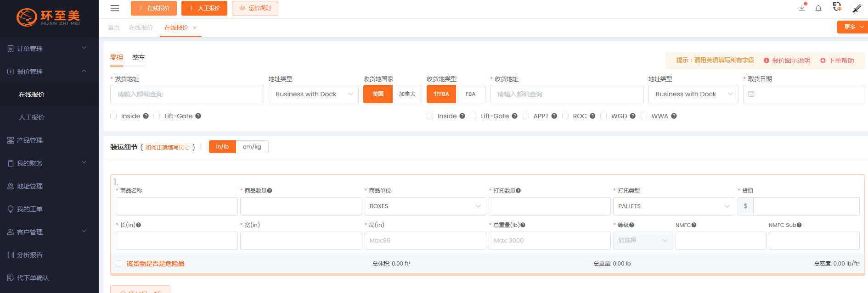Click the help icon next to APPT
868x293 pixels.
coord(554,116)
